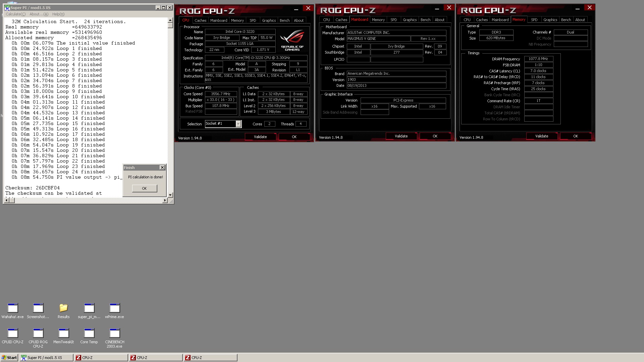Select SPD tab in Mainboard window
The image size is (644, 362).
point(394,20)
